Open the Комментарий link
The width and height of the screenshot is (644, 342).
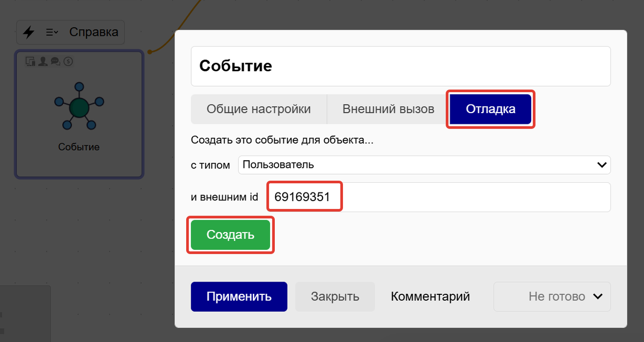pos(430,296)
